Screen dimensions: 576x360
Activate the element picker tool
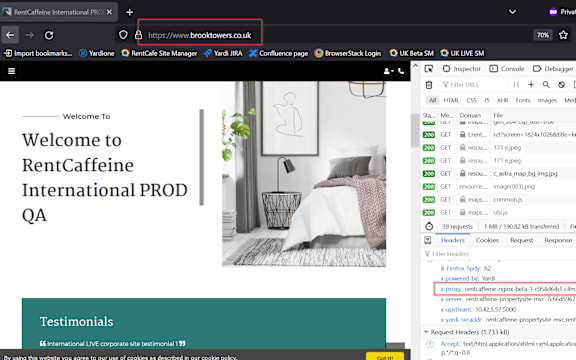pyautogui.click(x=428, y=69)
